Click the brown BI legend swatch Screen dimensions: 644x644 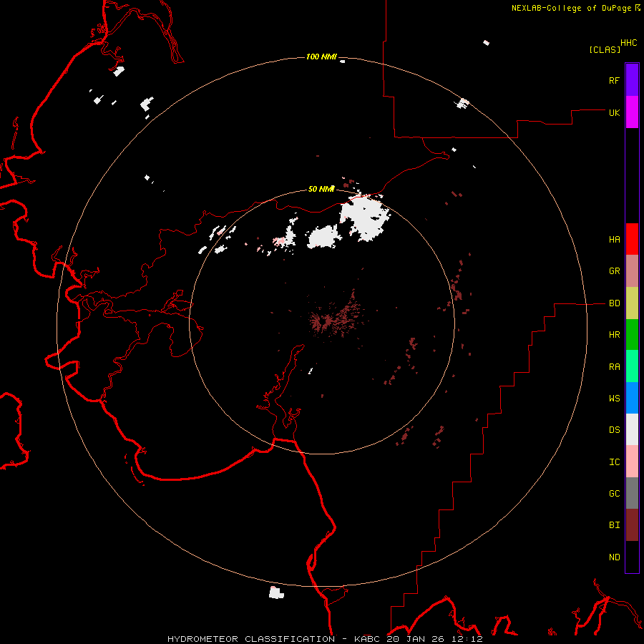point(632,525)
